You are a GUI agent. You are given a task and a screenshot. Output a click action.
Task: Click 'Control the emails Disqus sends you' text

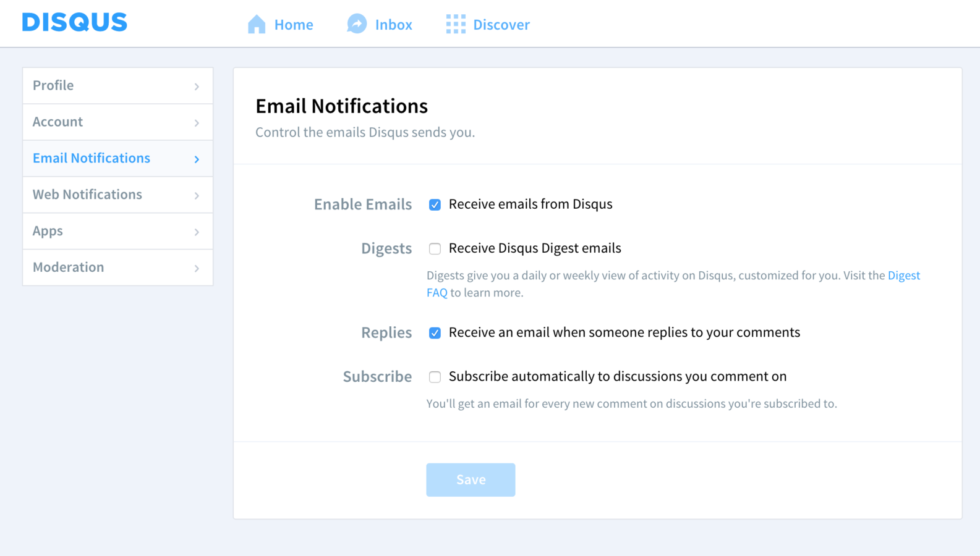(x=365, y=132)
